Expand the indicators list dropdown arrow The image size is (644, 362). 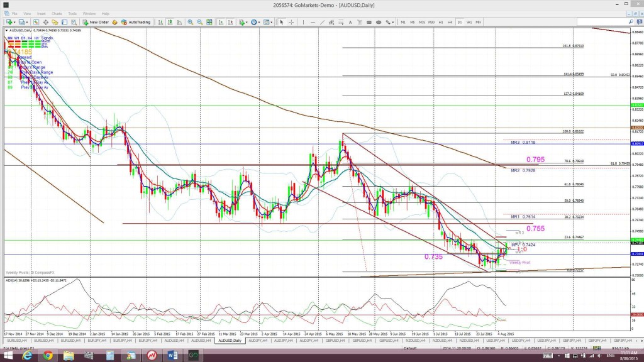pyautogui.click(x=247, y=22)
